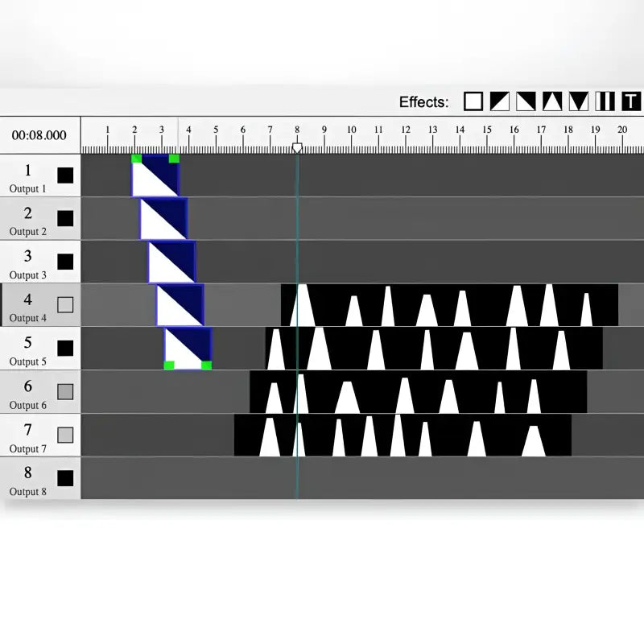Select the ramp-up diagonal effect icon

pyautogui.click(x=500, y=101)
